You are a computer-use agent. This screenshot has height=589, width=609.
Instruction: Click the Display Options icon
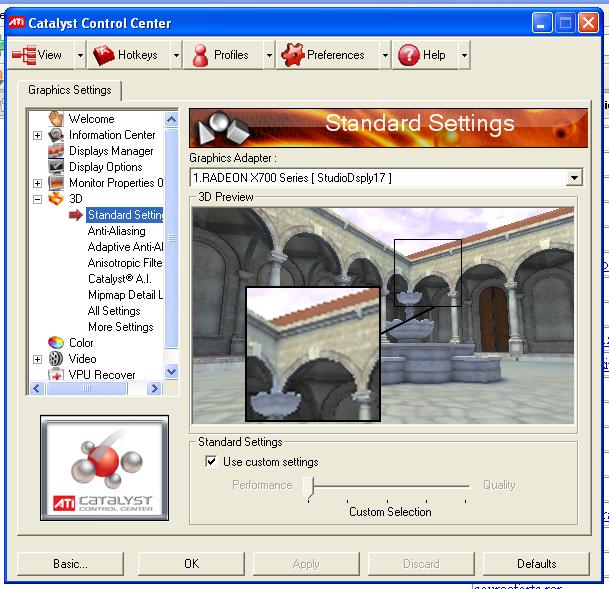pyautogui.click(x=56, y=167)
